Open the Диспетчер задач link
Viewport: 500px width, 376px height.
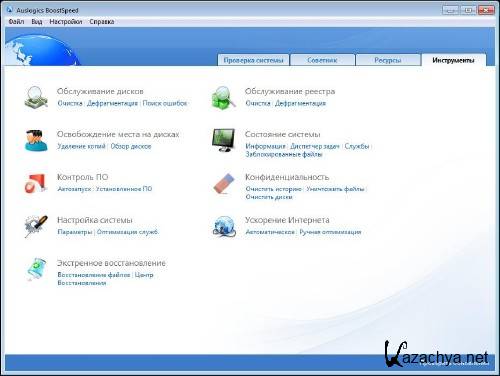pos(315,146)
